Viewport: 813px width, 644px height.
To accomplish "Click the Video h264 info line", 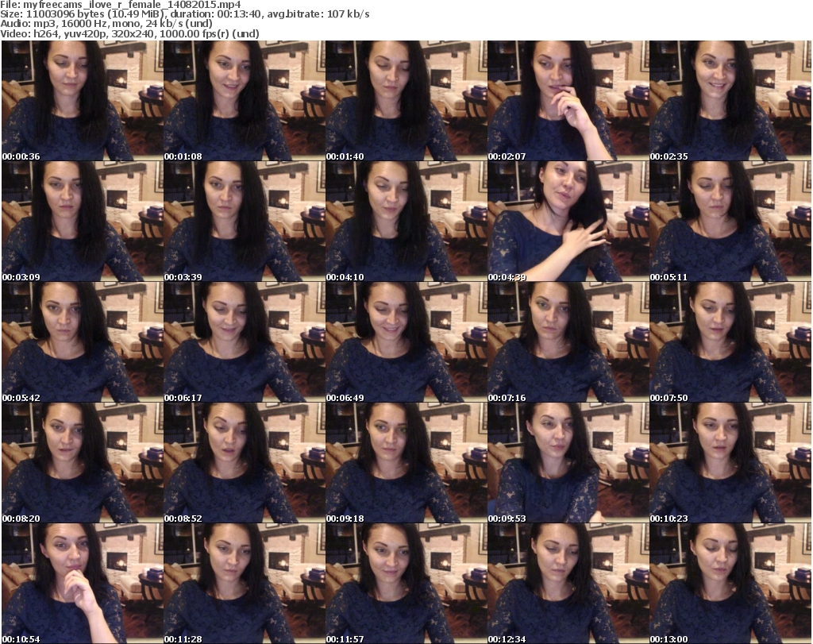I will 129,33.
